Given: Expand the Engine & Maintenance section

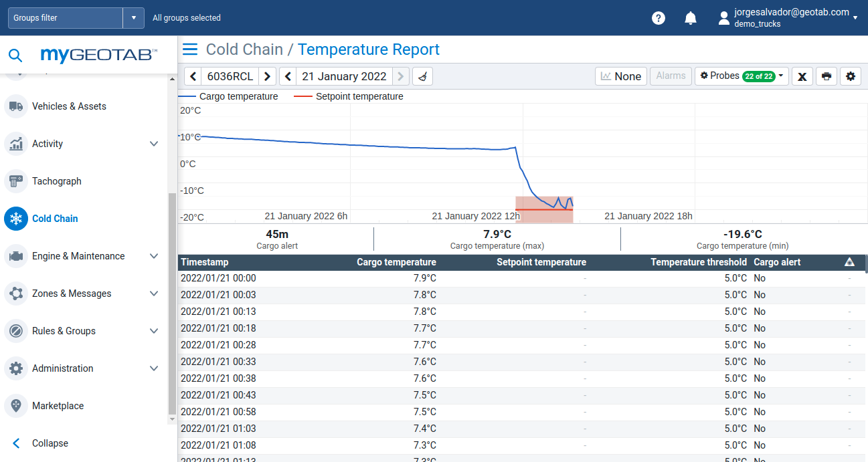Looking at the screenshot, I should [x=154, y=256].
